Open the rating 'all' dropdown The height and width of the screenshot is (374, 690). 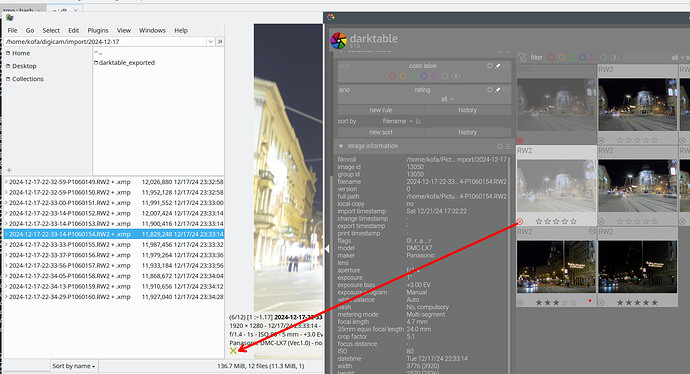pos(447,99)
